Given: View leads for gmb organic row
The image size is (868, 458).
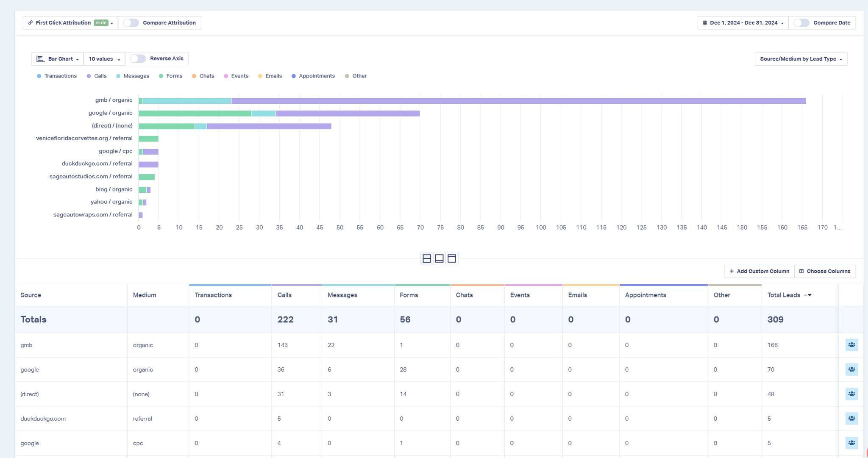Looking at the screenshot, I should click(x=851, y=345).
